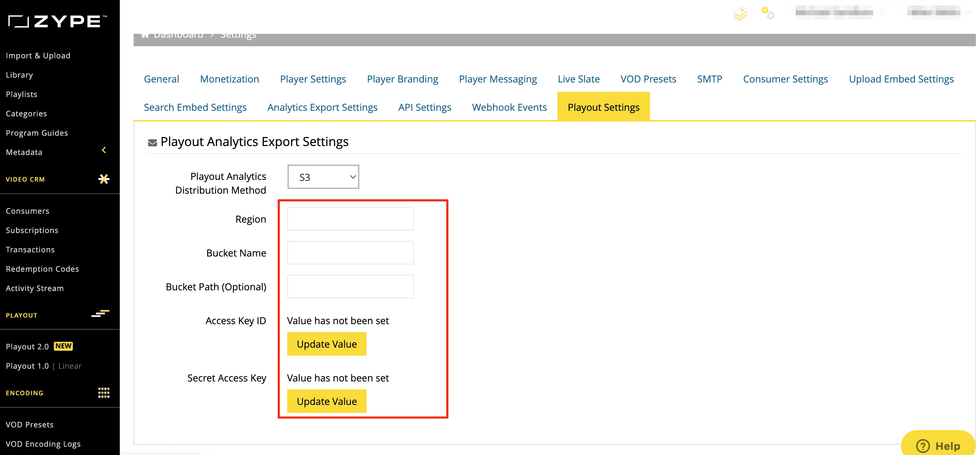
Task: Click the Encoding section header
Action: [x=25, y=393]
